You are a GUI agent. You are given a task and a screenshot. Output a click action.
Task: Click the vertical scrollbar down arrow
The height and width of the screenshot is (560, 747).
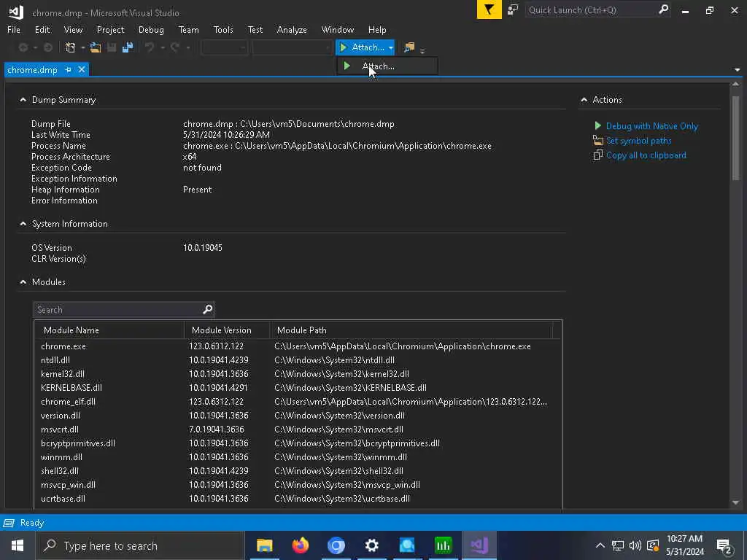click(735, 502)
